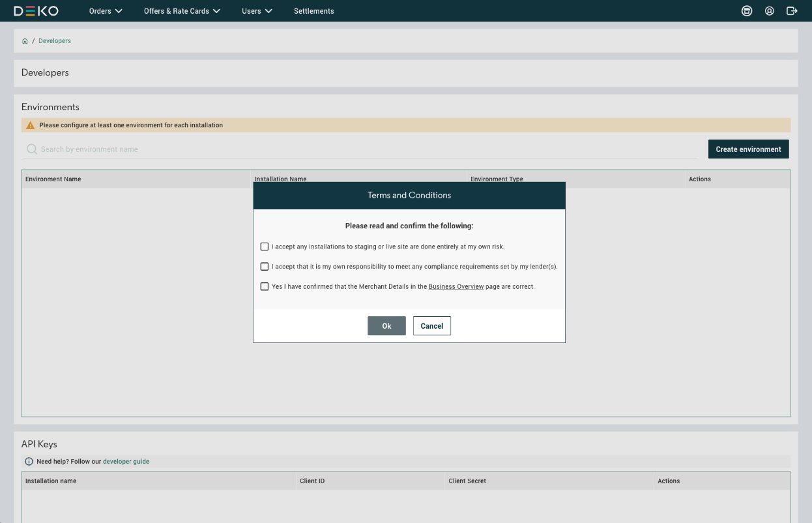Focus the Search by environment name field
Image resolution: width=812 pixels, height=523 pixels.
coord(360,149)
